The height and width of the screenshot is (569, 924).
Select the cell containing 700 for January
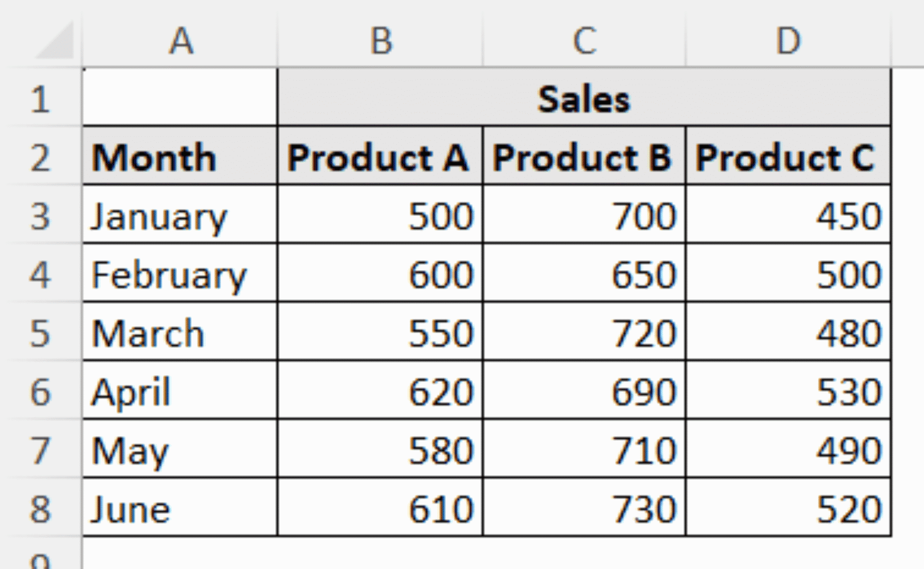[584, 216]
